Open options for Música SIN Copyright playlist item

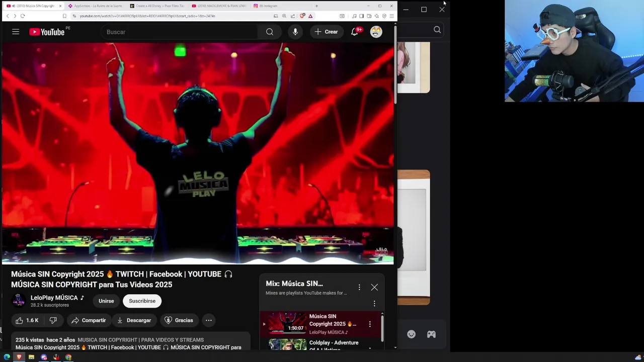click(x=370, y=324)
